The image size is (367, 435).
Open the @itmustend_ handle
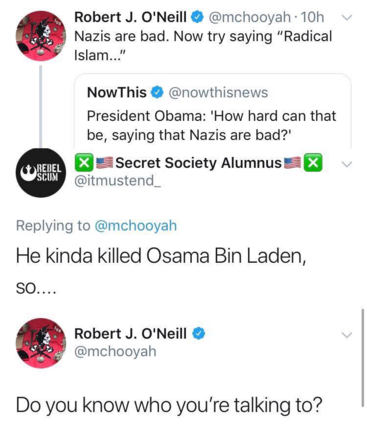(118, 181)
